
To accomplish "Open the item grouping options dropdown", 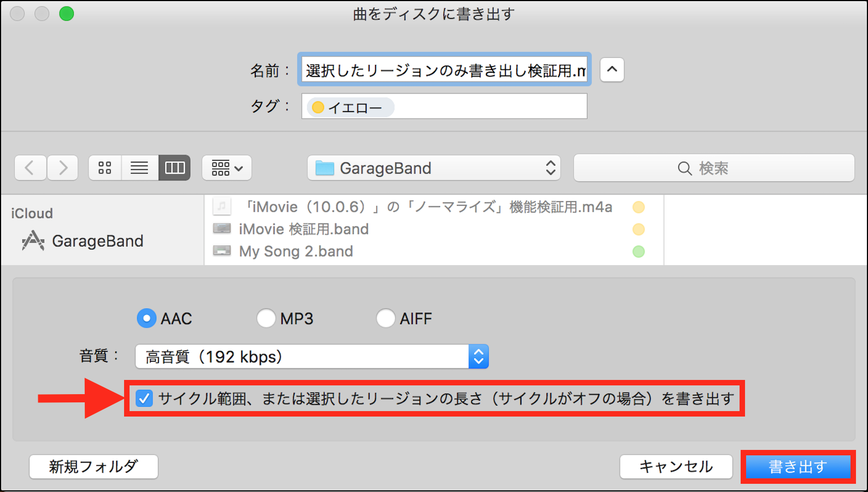I will coord(227,168).
